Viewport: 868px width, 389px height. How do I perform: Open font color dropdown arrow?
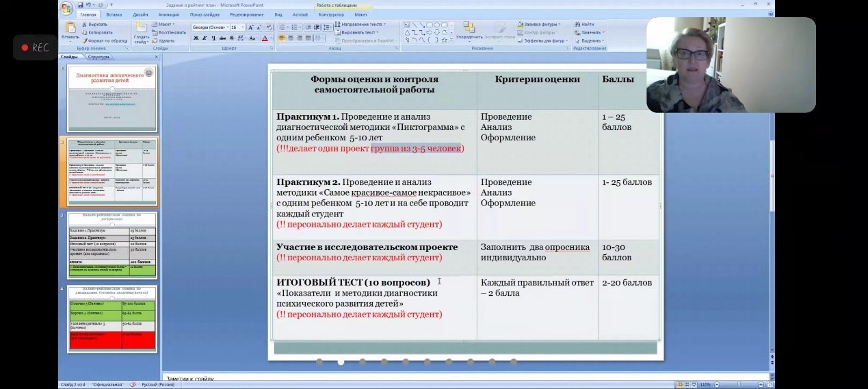tap(271, 38)
